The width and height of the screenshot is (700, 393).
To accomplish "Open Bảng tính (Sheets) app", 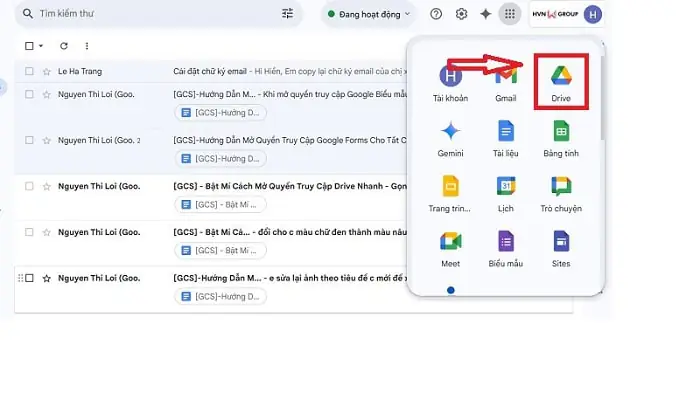I will (561, 138).
